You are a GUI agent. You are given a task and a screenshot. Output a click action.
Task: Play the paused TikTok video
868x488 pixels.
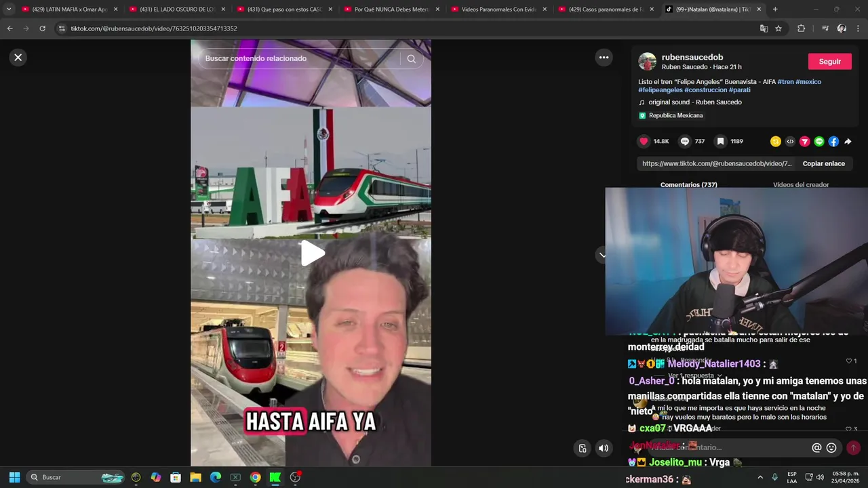pos(313,253)
